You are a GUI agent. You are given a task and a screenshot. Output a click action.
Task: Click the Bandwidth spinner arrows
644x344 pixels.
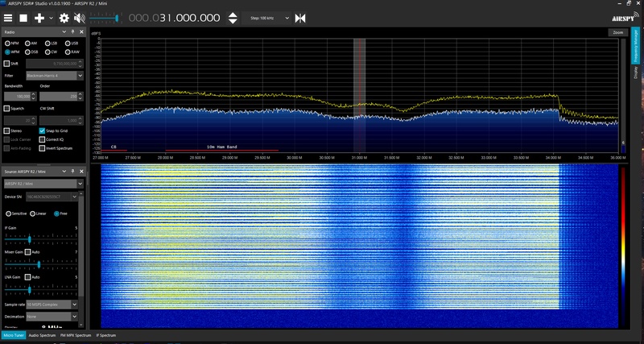34,97
